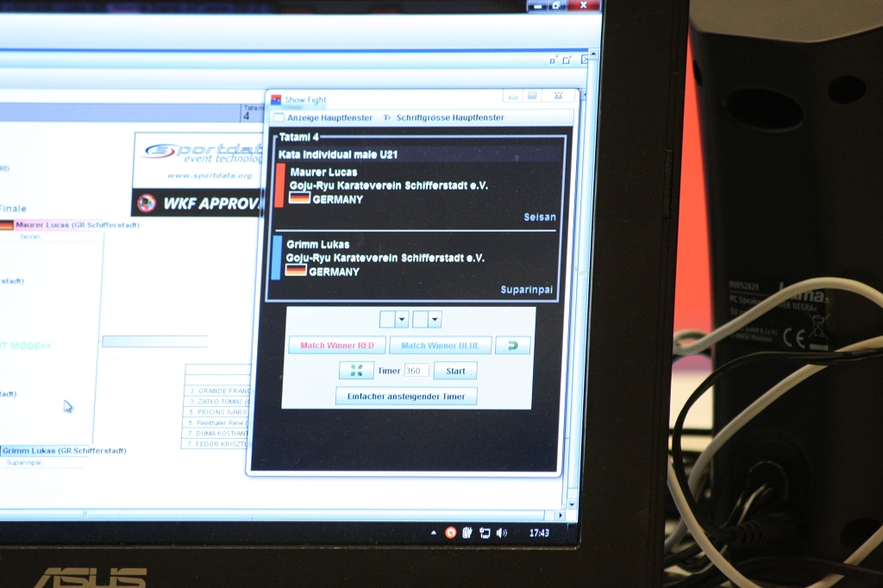Click the green undo arrow button

click(x=512, y=345)
